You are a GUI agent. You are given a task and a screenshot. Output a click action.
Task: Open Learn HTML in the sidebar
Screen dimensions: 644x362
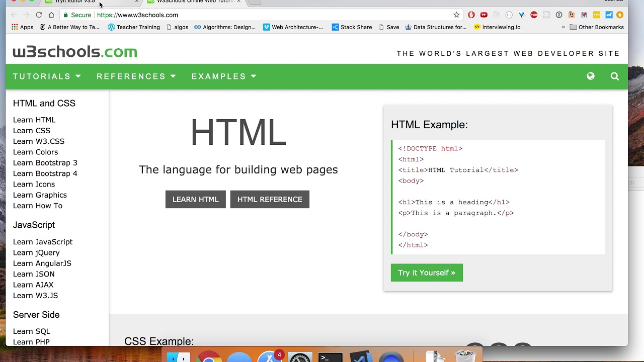(x=34, y=120)
